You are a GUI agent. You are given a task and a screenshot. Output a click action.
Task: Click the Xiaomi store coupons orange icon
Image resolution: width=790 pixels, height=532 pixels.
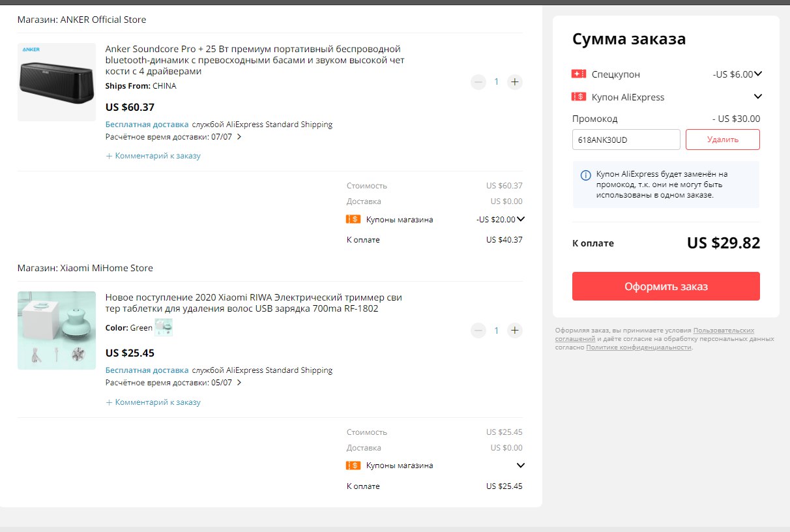click(x=353, y=465)
